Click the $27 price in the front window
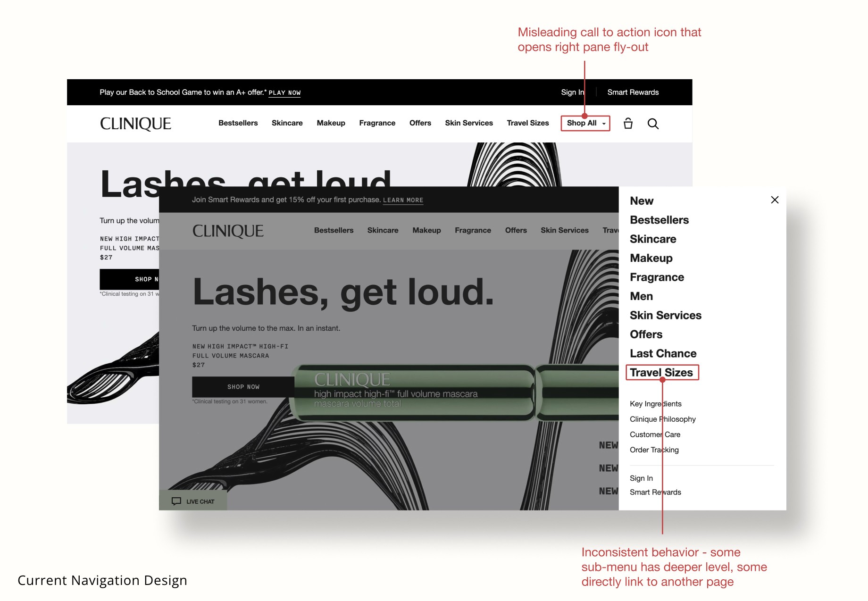868x601 pixels. (x=199, y=365)
